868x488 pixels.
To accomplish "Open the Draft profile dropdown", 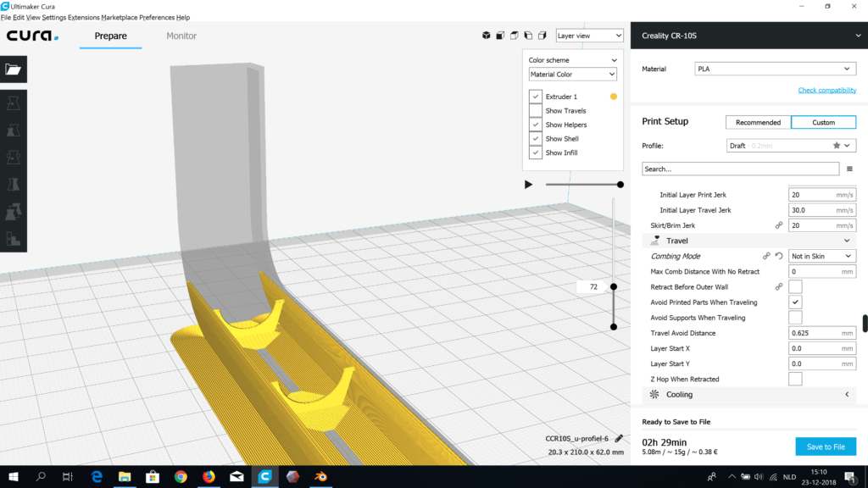I will (791, 146).
